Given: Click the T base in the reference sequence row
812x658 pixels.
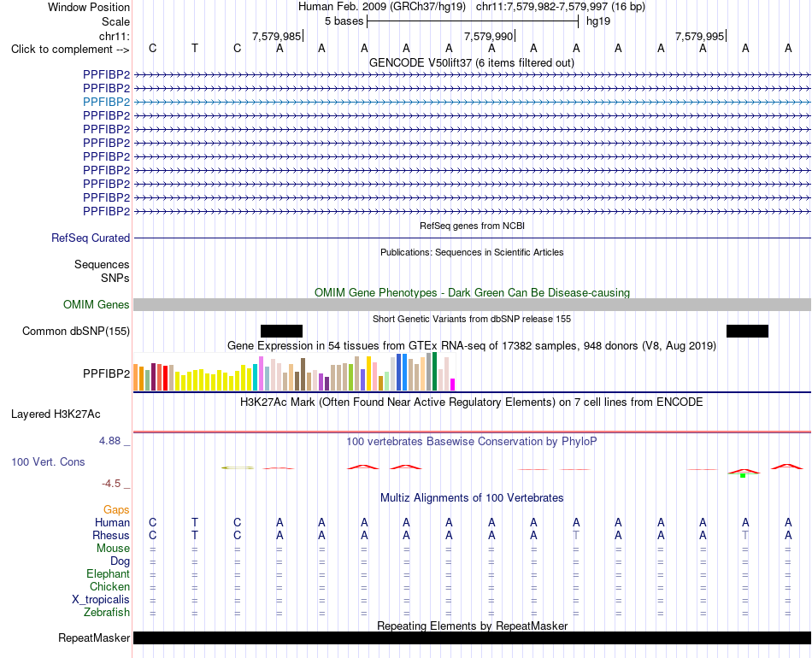Looking at the screenshot, I should [195, 48].
